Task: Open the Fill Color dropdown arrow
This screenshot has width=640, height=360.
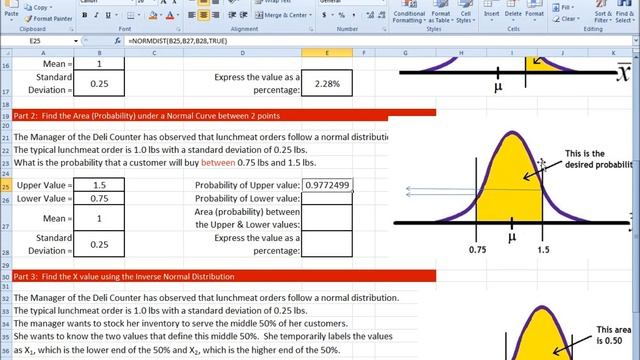Action: [x=161, y=16]
